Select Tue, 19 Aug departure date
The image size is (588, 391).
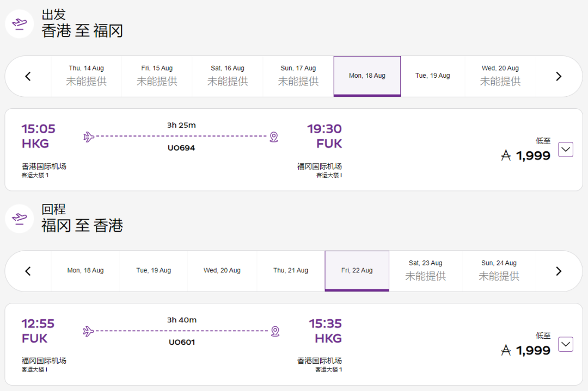tap(432, 76)
